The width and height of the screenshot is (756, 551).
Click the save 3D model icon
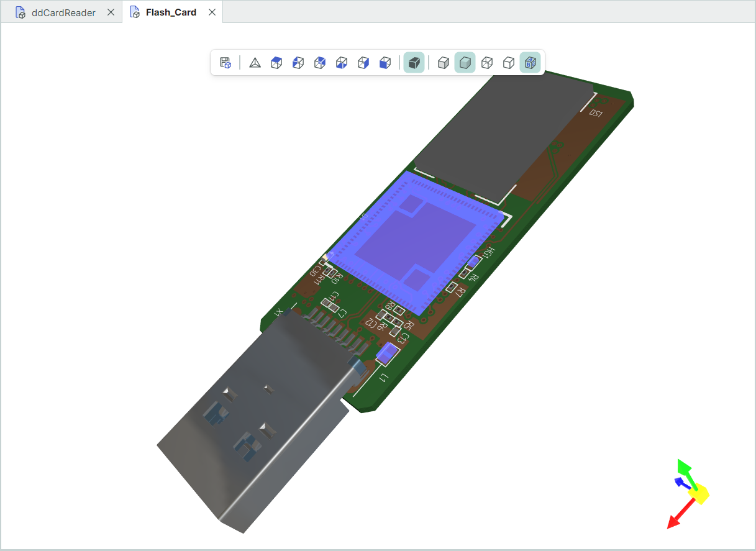coord(225,62)
